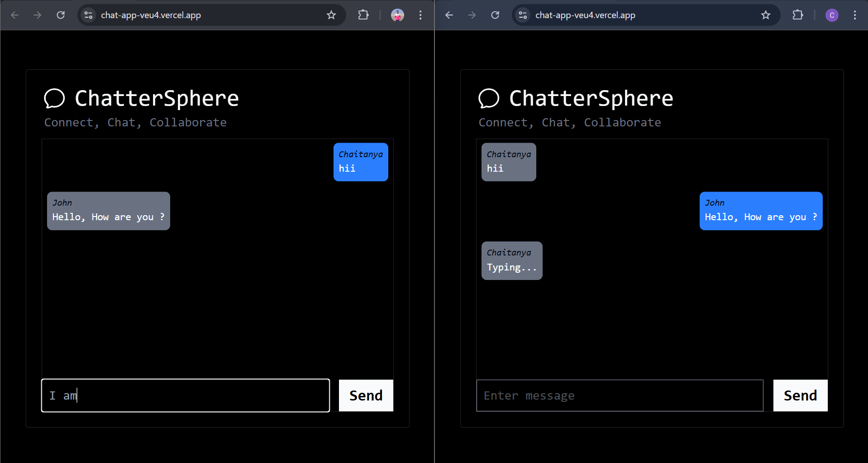Open site information icon in right browser address bar
The width and height of the screenshot is (868, 463).
[x=523, y=15]
